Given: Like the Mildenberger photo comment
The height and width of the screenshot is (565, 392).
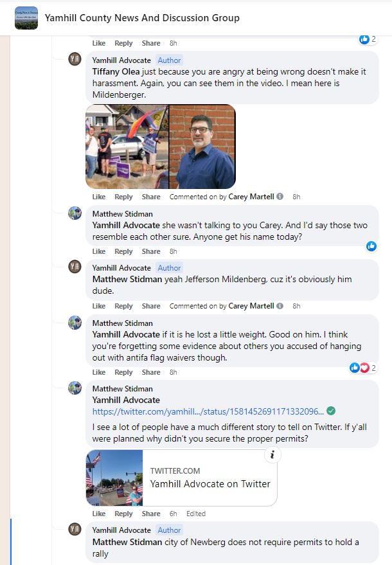Looking at the screenshot, I should pyautogui.click(x=99, y=197).
